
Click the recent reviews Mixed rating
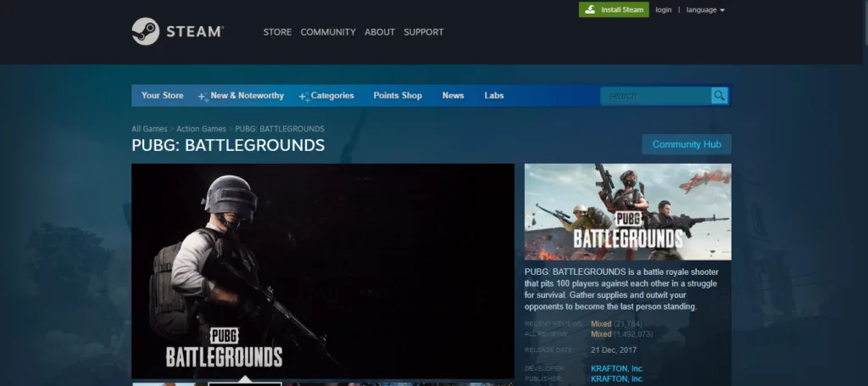click(x=601, y=324)
